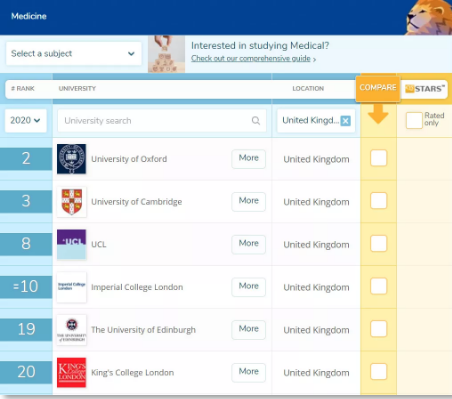The width and height of the screenshot is (452, 399).
Task: Click United Kingdom location in Cambridge row
Action: [316, 202]
